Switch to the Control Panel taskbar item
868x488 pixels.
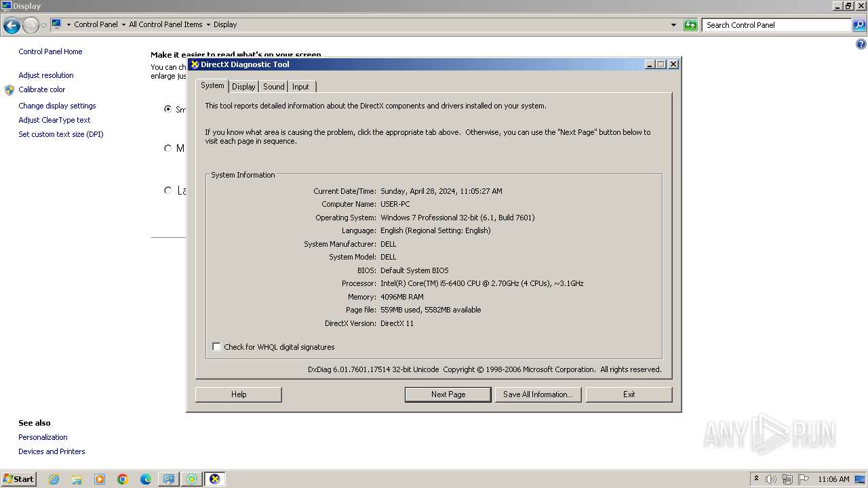(x=169, y=479)
